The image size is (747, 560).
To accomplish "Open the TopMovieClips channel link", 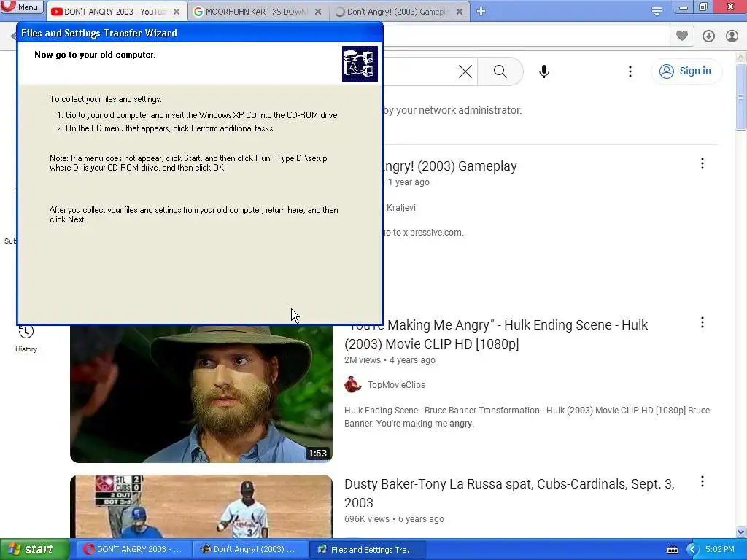I will [396, 385].
